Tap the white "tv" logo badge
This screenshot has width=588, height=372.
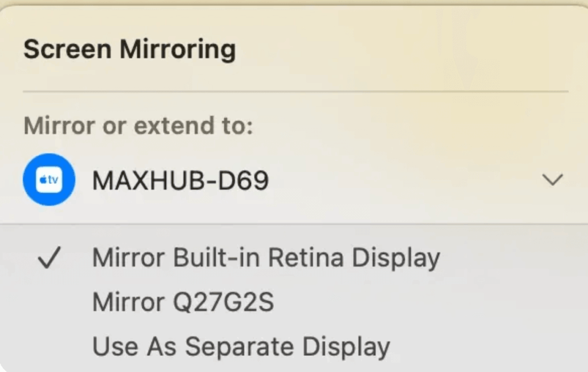click(x=49, y=181)
